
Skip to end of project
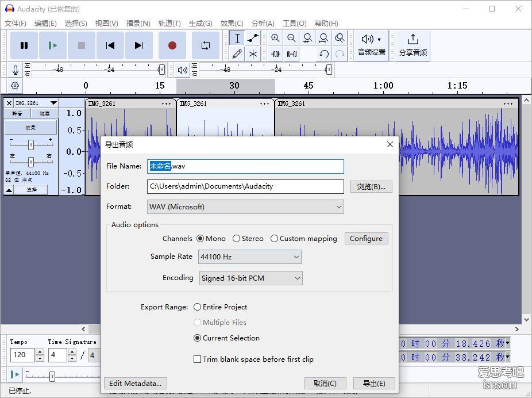[x=139, y=45]
